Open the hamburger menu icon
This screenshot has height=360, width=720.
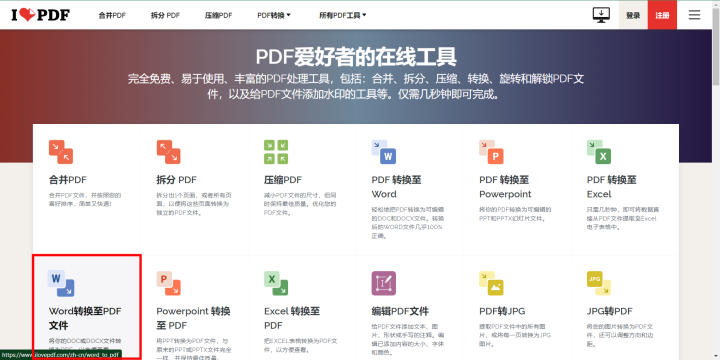coord(694,15)
